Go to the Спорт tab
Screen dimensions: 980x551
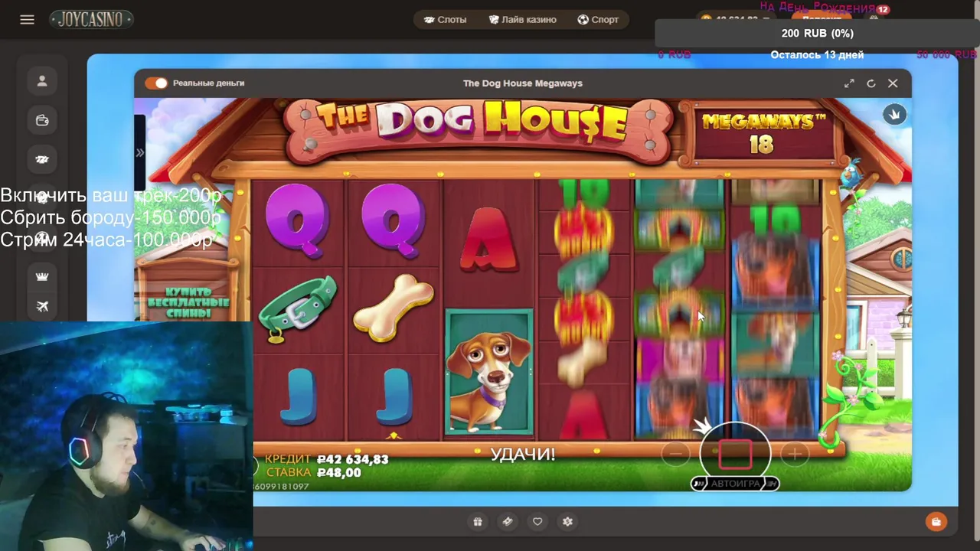coord(598,20)
